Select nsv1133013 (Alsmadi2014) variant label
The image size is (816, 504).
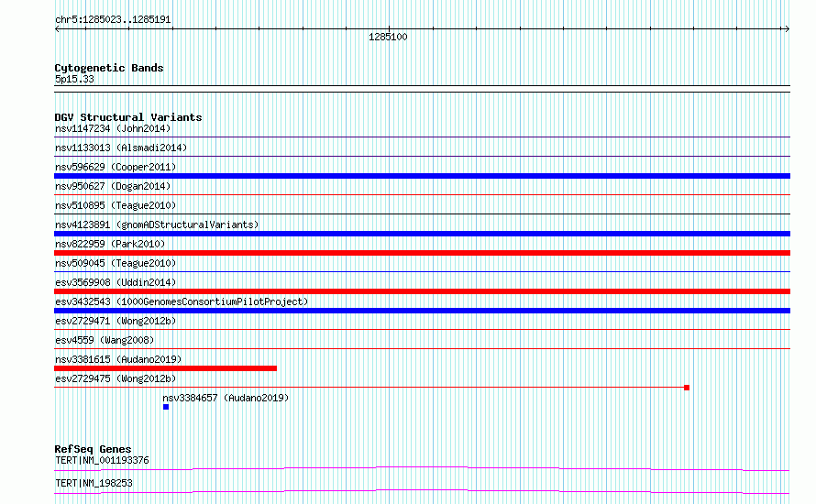tap(121, 148)
